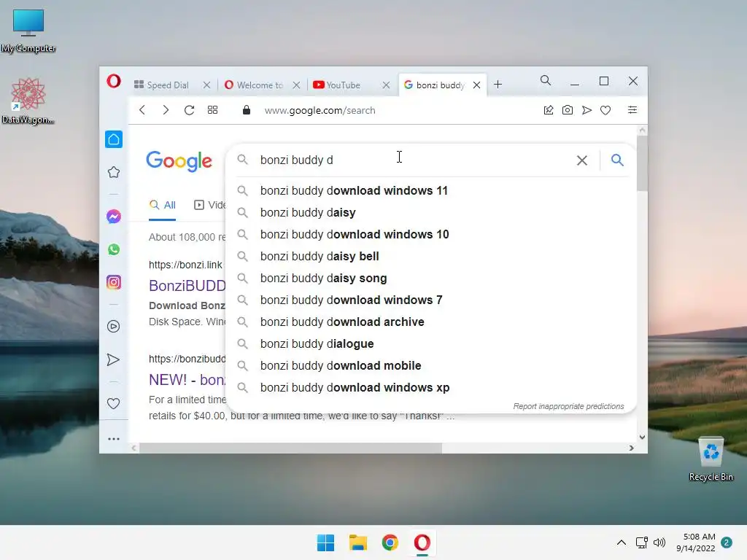Screen dimensions: 747x560
Task: Open the Flow send icon in the address bar
Action: click(587, 111)
